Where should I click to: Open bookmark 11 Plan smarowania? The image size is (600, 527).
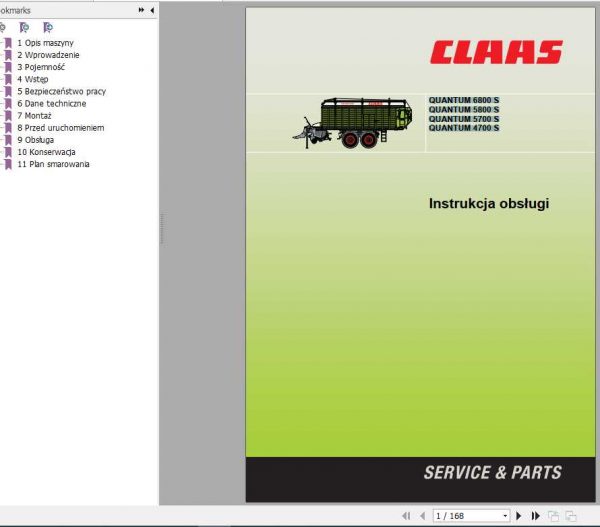tap(53, 164)
